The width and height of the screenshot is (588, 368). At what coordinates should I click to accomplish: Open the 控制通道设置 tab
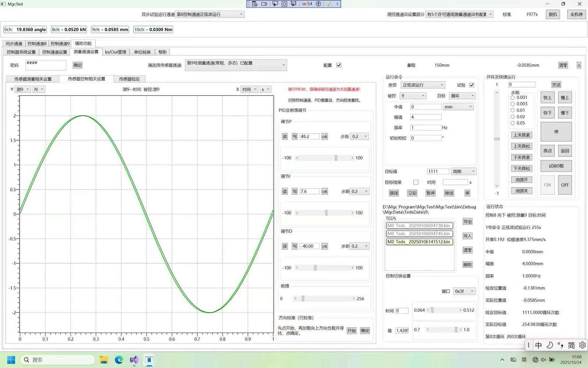54,52
